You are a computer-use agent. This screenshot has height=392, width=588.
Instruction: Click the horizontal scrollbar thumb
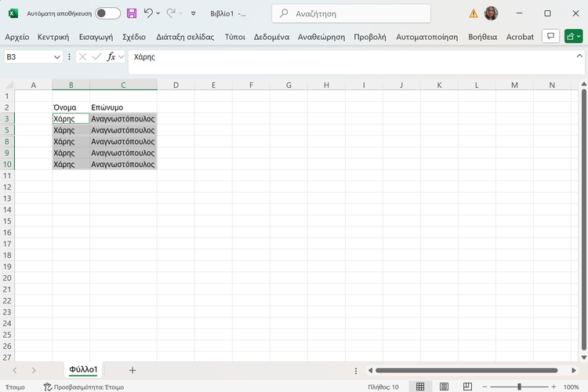click(x=466, y=371)
